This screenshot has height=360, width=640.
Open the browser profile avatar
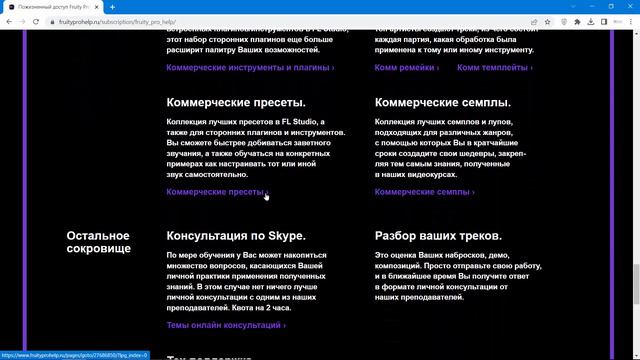pos(618,22)
